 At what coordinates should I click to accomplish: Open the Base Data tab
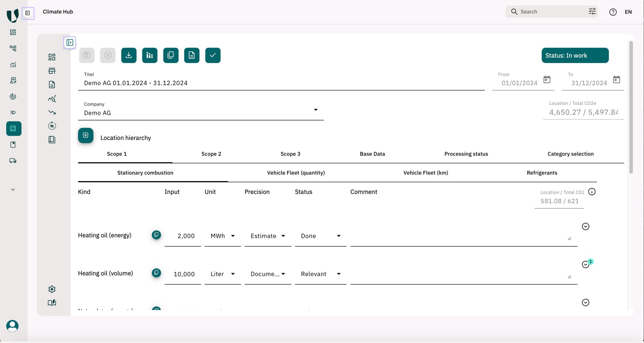[372, 154]
